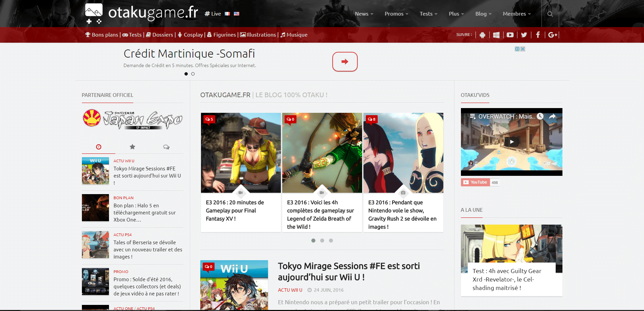Open the BON PLAN category label
The height and width of the screenshot is (311, 644).
click(x=124, y=198)
